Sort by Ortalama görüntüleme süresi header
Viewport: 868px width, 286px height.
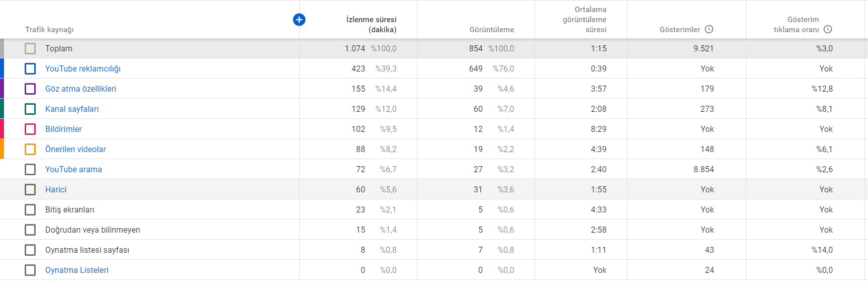(x=584, y=19)
